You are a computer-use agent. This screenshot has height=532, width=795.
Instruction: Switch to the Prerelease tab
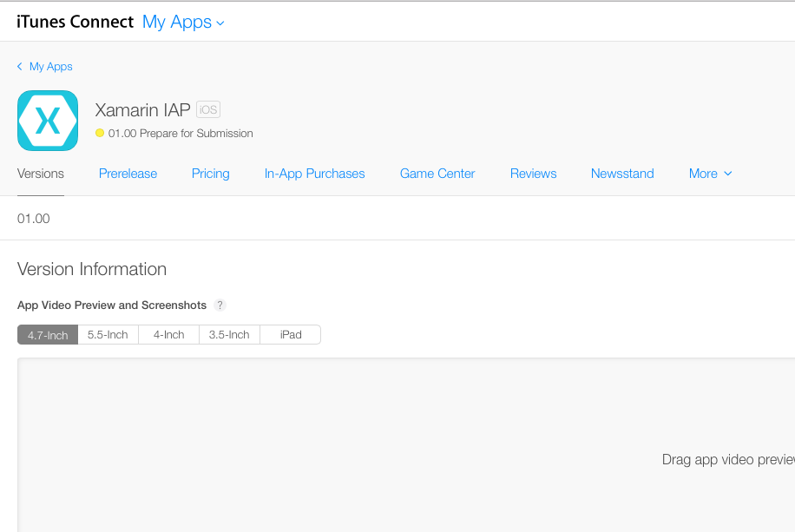click(x=128, y=174)
